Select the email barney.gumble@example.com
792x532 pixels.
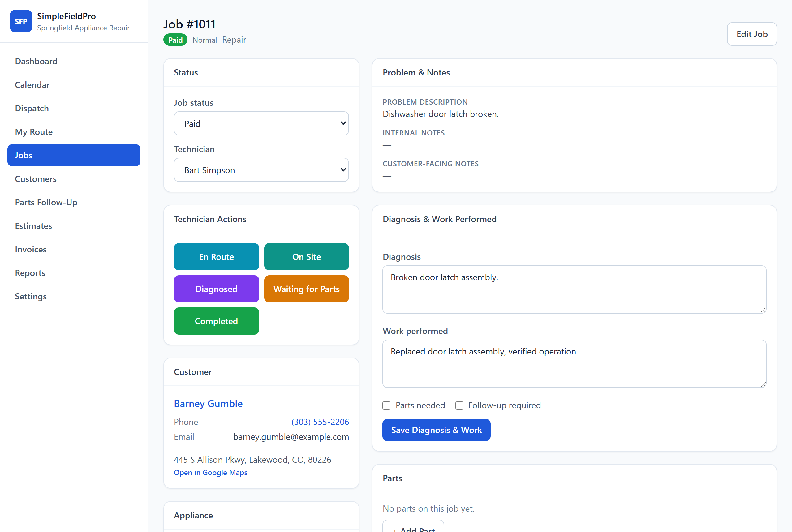(291, 437)
